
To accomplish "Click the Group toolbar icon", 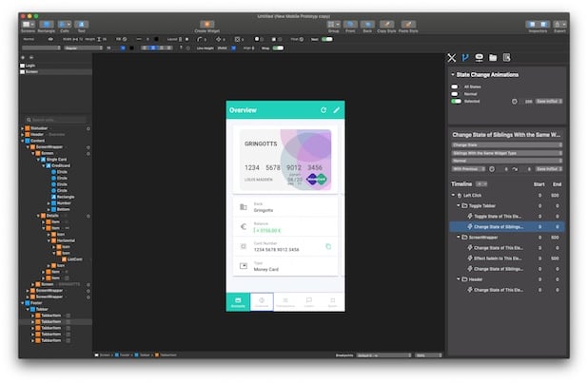I will [x=333, y=25].
